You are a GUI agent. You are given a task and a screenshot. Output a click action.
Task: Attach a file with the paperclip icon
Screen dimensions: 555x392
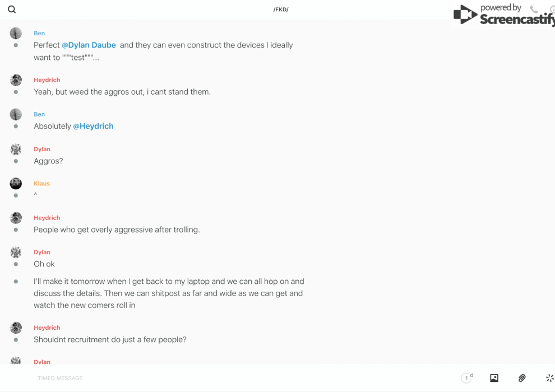(522, 378)
